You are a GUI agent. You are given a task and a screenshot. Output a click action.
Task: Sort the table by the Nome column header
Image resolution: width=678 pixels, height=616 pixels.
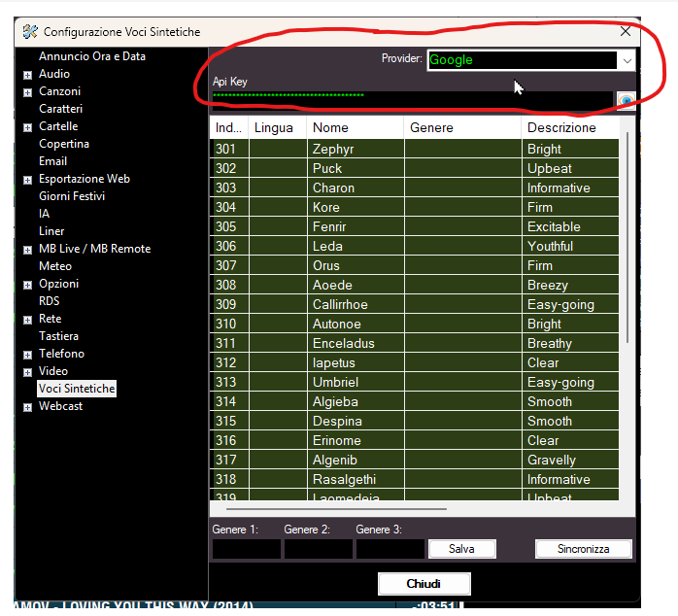tap(355, 127)
